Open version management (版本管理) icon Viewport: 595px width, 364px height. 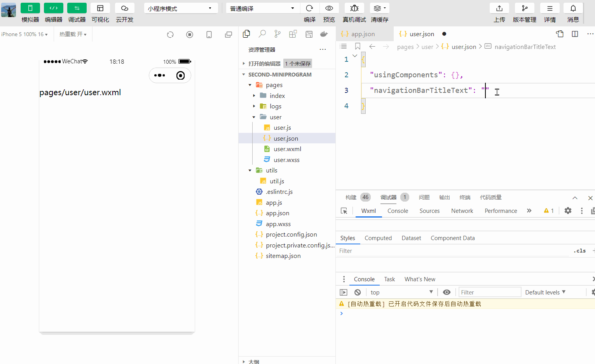(524, 8)
